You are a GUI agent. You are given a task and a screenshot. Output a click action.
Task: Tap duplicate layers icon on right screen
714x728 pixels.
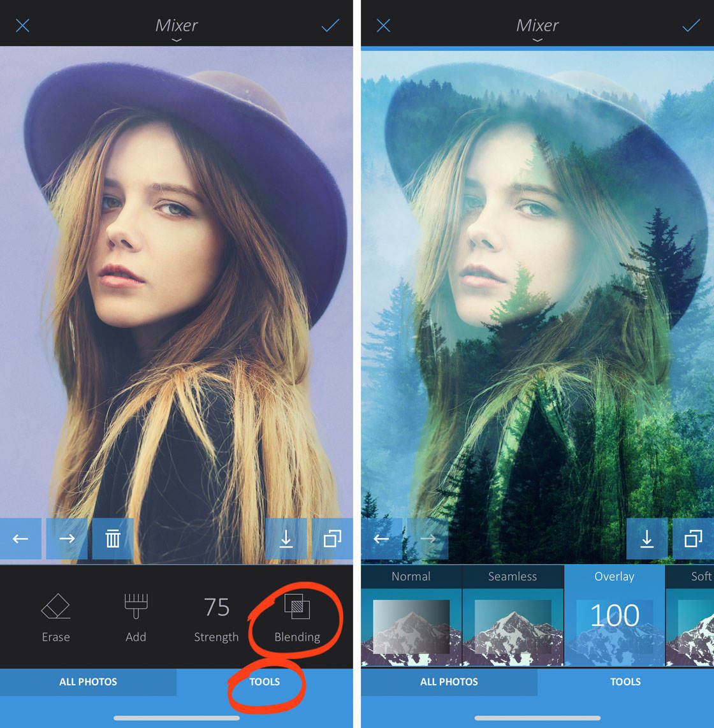point(693,539)
